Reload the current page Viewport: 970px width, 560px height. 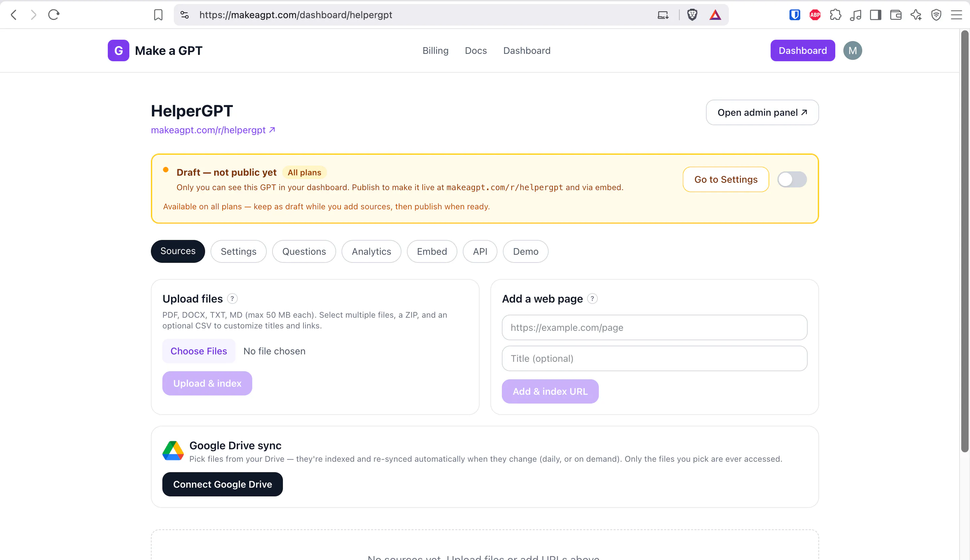54,15
